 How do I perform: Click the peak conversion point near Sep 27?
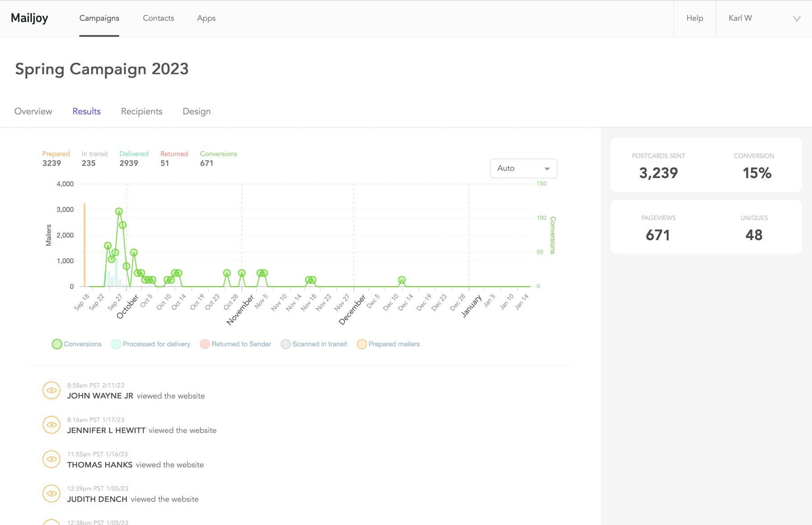coord(119,212)
